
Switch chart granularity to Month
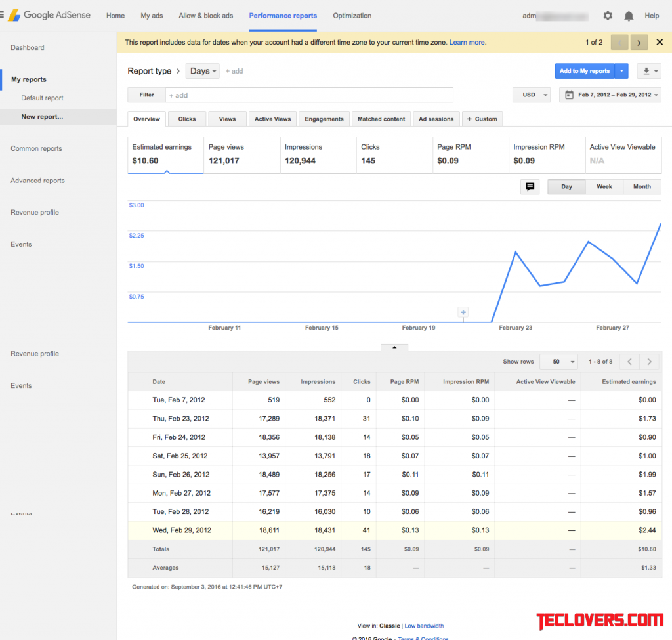coord(642,187)
